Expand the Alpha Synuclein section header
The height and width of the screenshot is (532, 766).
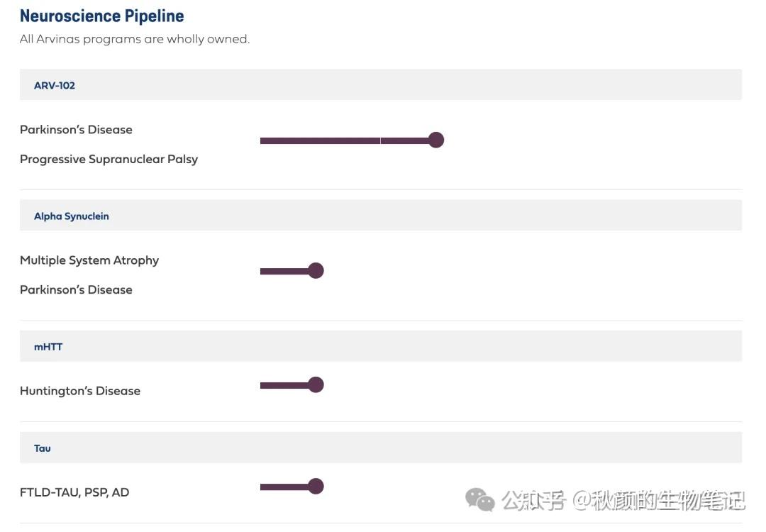point(72,216)
